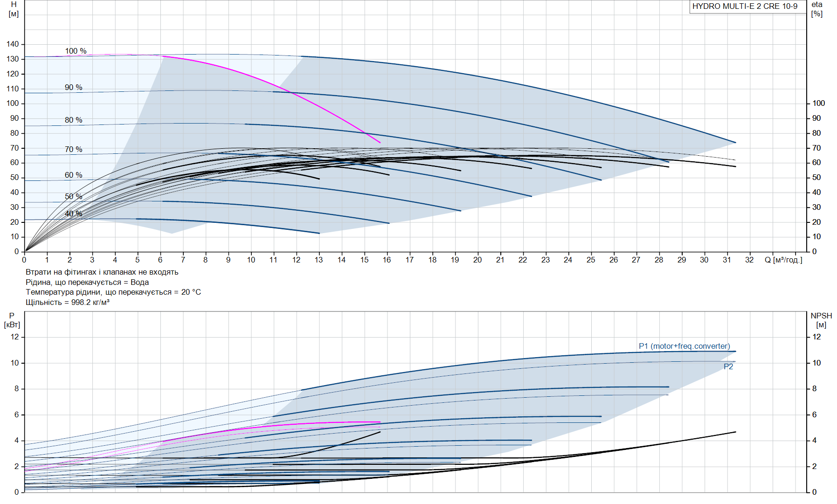
Task: Select the 60 % speed curve label
Action: click(x=73, y=175)
